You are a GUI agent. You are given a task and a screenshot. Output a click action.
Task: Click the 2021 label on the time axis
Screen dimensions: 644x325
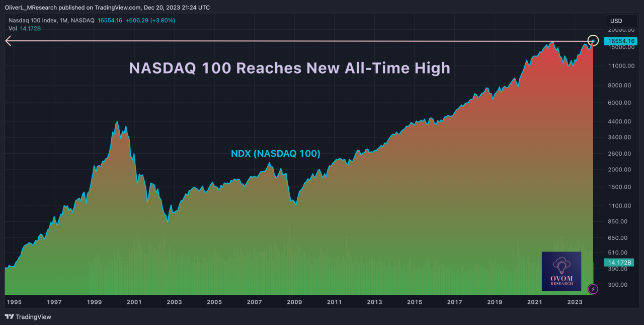click(x=534, y=302)
